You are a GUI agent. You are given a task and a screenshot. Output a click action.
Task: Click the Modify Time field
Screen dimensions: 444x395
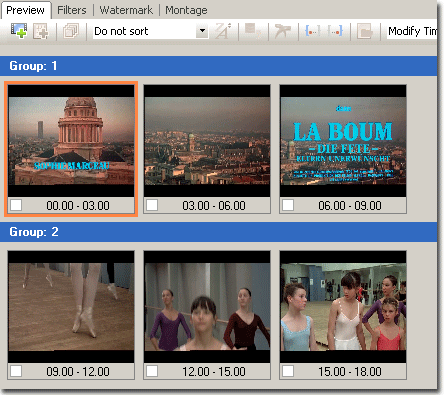coord(412,31)
